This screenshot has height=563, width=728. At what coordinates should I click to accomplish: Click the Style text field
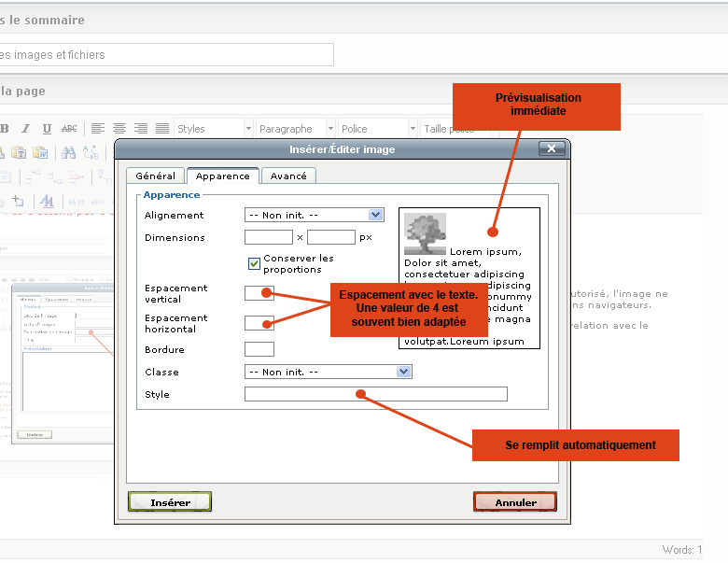pyautogui.click(x=375, y=394)
